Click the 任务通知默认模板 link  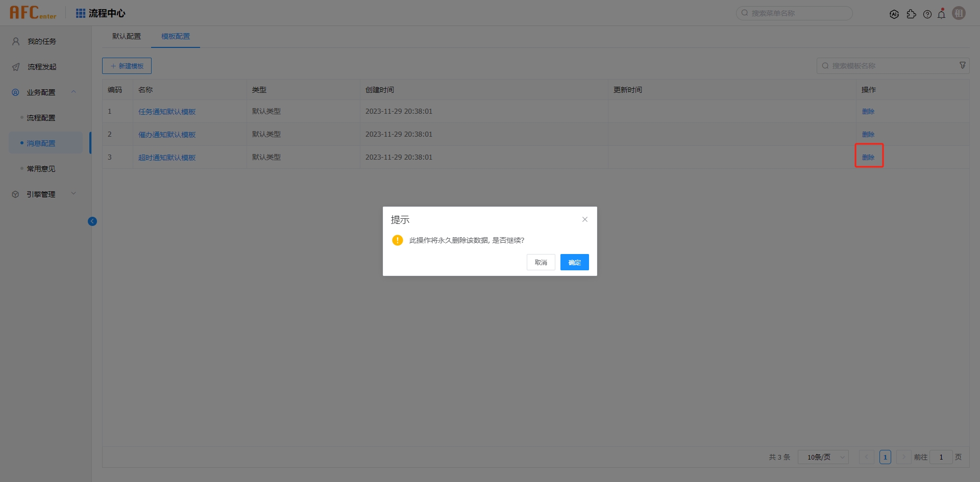point(167,112)
